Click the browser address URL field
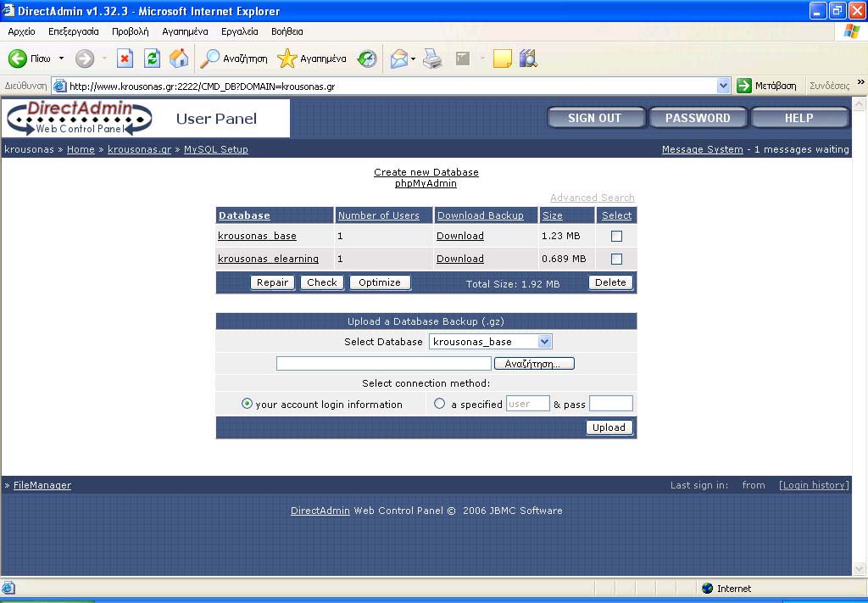Screen dimensions: 868x603 [392, 86]
